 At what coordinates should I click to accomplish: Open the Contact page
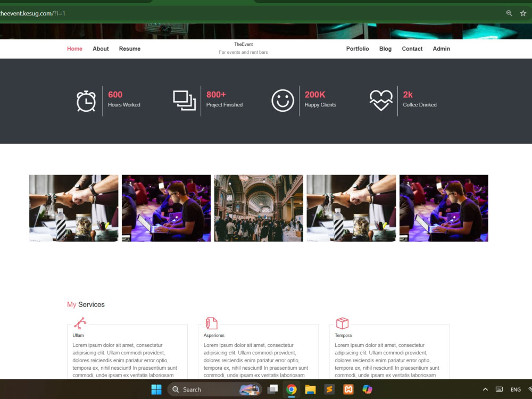point(412,49)
